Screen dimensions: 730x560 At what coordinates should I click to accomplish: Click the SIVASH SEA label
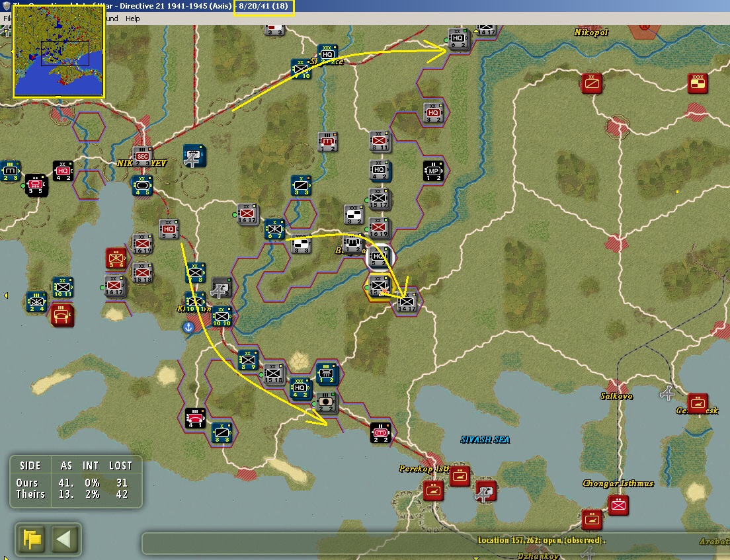485,440
